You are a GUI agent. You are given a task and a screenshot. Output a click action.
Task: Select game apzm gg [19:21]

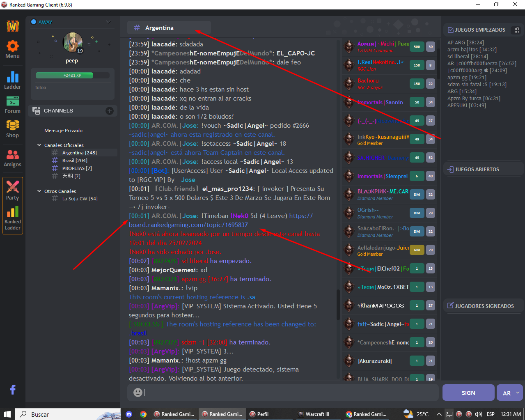[467, 78]
